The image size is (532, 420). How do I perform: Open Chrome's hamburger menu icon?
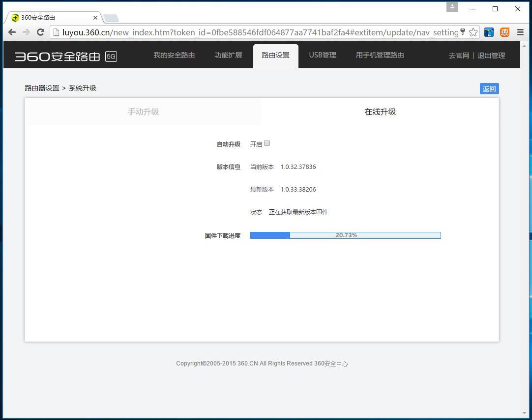[x=520, y=32]
